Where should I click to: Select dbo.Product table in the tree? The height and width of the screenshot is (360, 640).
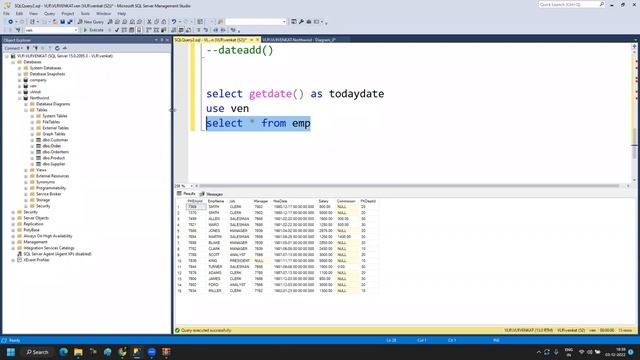coord(53,158)
